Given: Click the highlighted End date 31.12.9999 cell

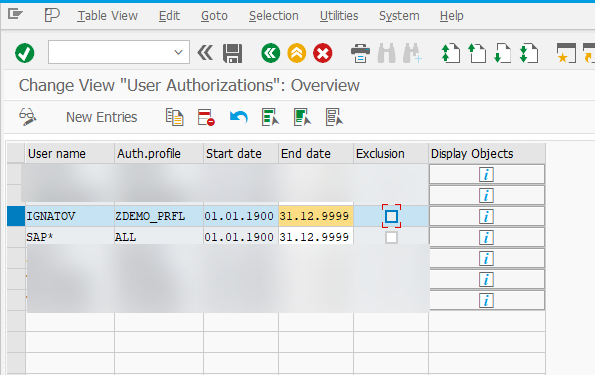Looking at the screenshot, I should tap(316, 216).
